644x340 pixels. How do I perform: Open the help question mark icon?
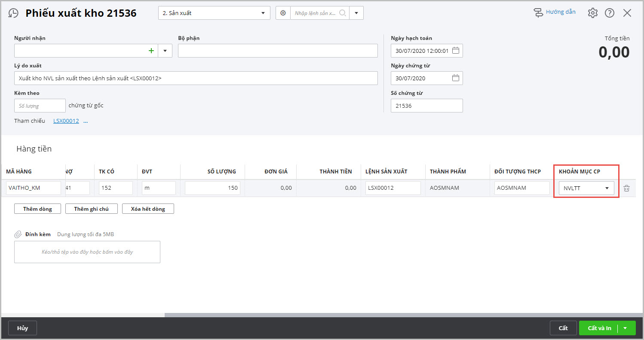tap(609, 13)
